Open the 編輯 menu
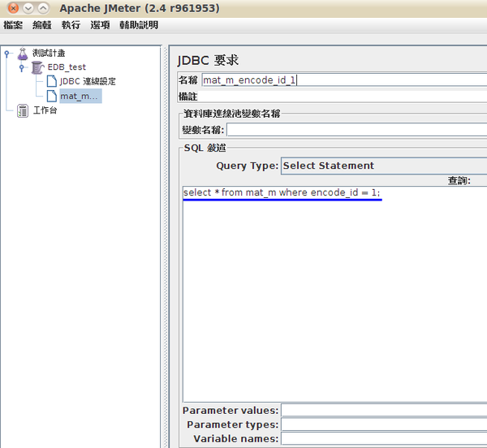 [42, 25]
